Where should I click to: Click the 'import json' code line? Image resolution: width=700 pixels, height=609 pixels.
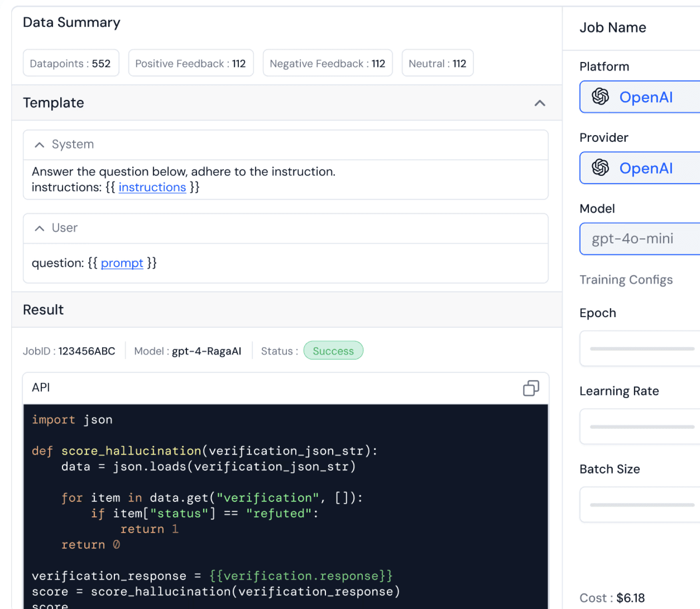click(72, 420)
